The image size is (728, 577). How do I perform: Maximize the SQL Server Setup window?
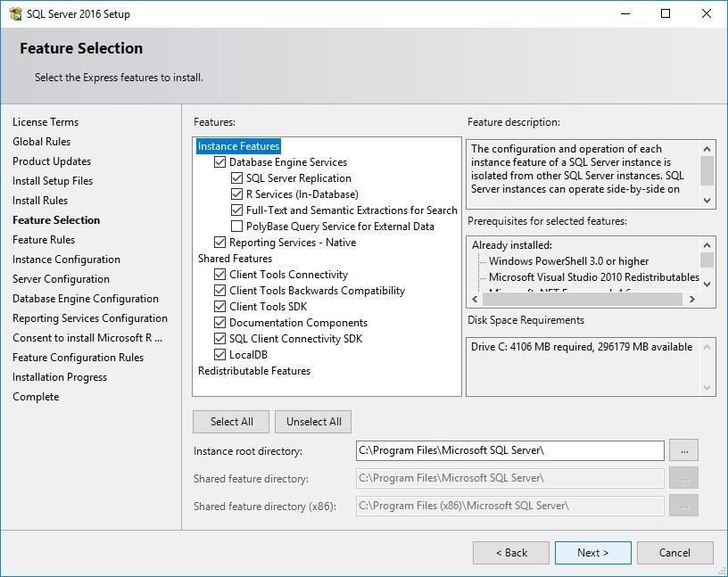(x=666, y=14)
